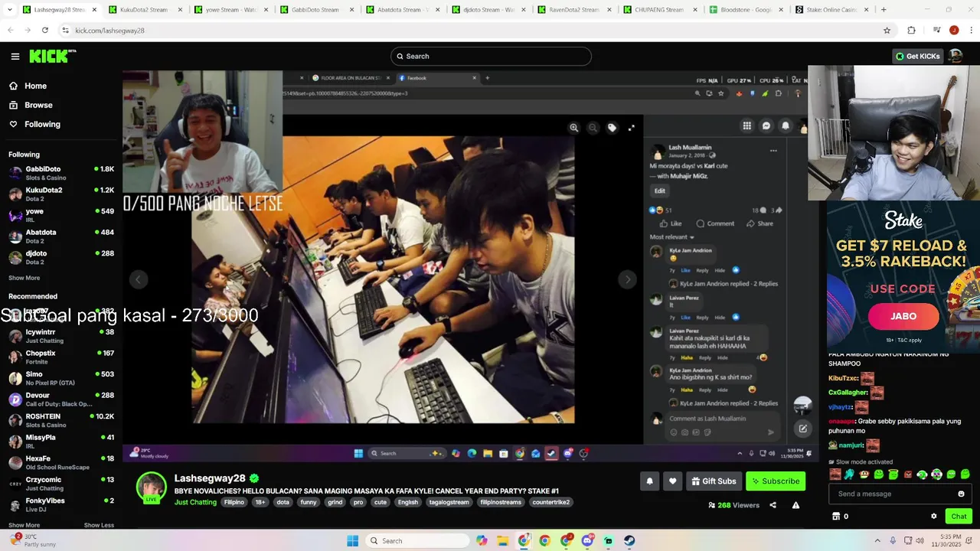This screenshot has height=551, width=980.
Task: Click the tagalogstream tag
Action: (x=449, y=502)
